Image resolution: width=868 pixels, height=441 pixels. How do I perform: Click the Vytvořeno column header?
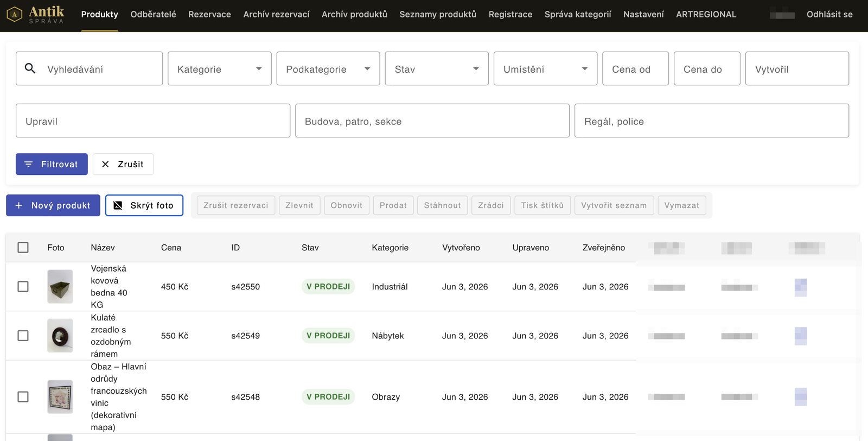[x=461, y=248]
